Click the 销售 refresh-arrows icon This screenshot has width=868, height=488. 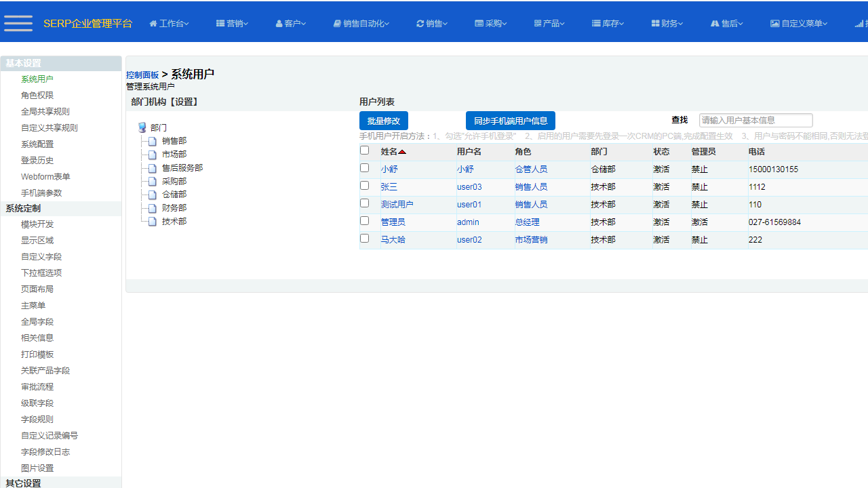coord(420,23)
